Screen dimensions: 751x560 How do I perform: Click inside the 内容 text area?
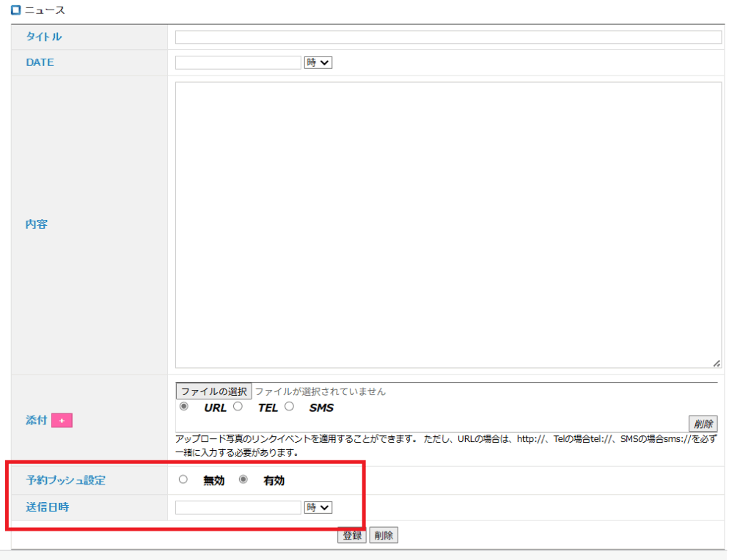(448, 224)
